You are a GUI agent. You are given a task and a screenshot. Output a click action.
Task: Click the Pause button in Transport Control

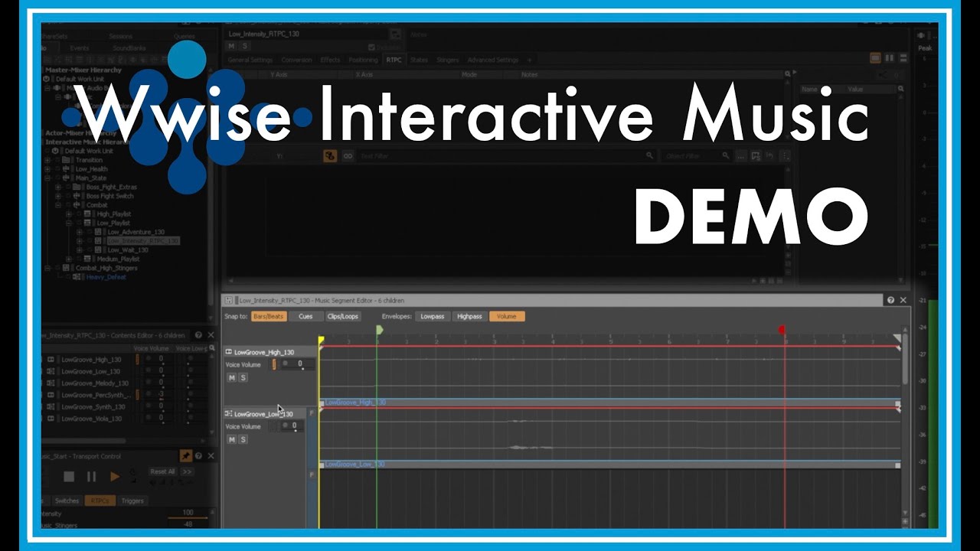(x=91, y=477)
